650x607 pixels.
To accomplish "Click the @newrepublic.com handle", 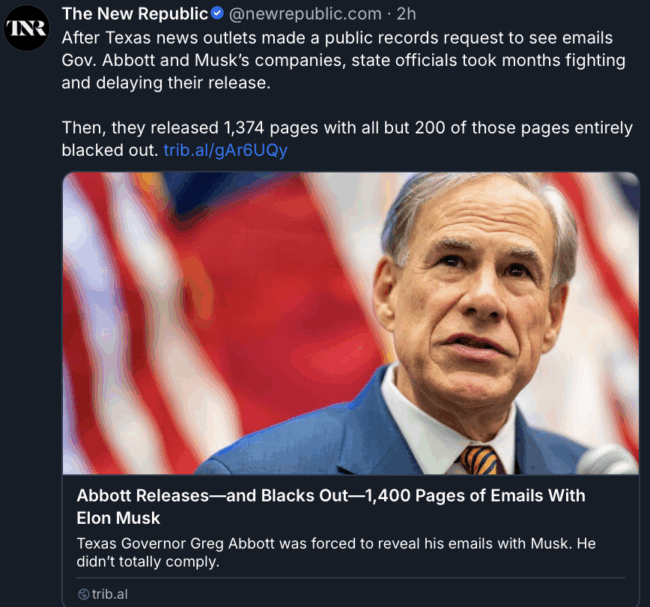I will tap(305, 14).
